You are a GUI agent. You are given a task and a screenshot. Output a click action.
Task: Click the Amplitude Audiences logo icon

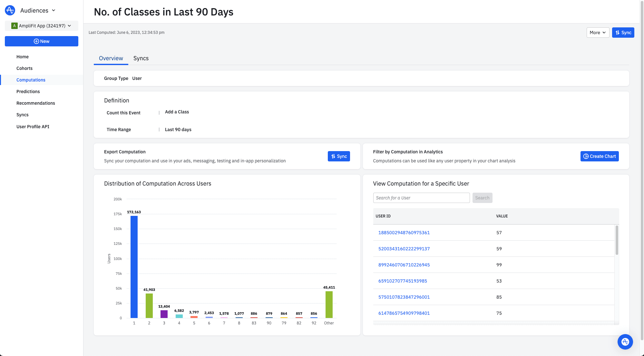click(x=10, y=10)
